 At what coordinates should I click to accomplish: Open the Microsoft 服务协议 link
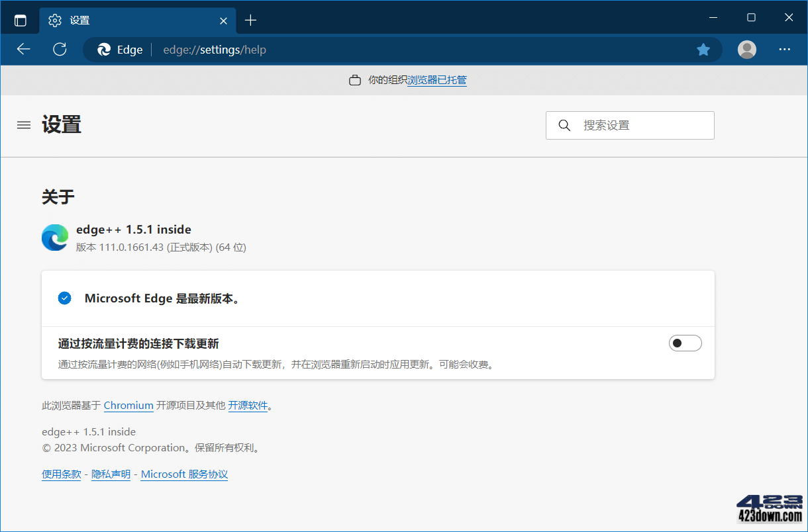coord(184,474)
